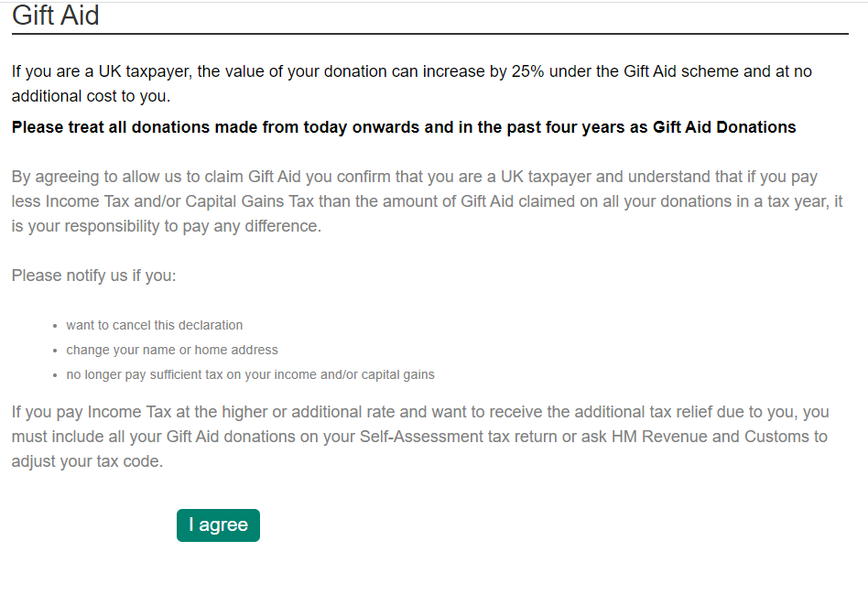Click the 'If you are a UK taxpayer' sentence
The height and width of the screenshot is (595, 868).
(x=412, y=71)
